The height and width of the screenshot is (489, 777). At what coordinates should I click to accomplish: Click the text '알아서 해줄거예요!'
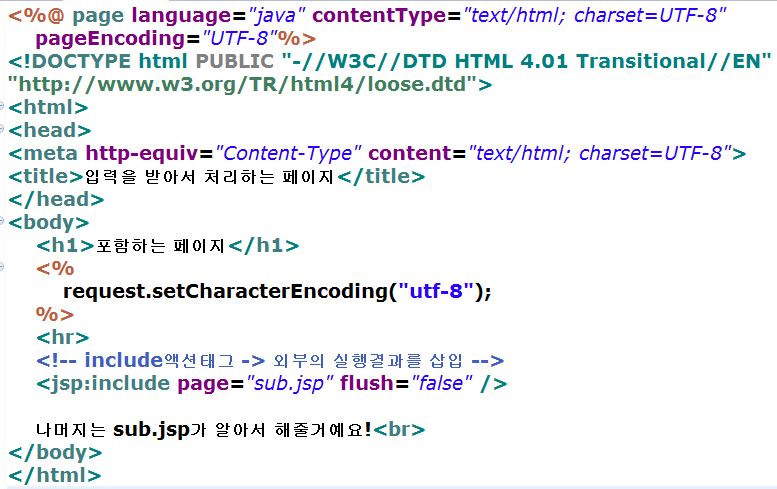pyautogui.click(x=294, y=430)
